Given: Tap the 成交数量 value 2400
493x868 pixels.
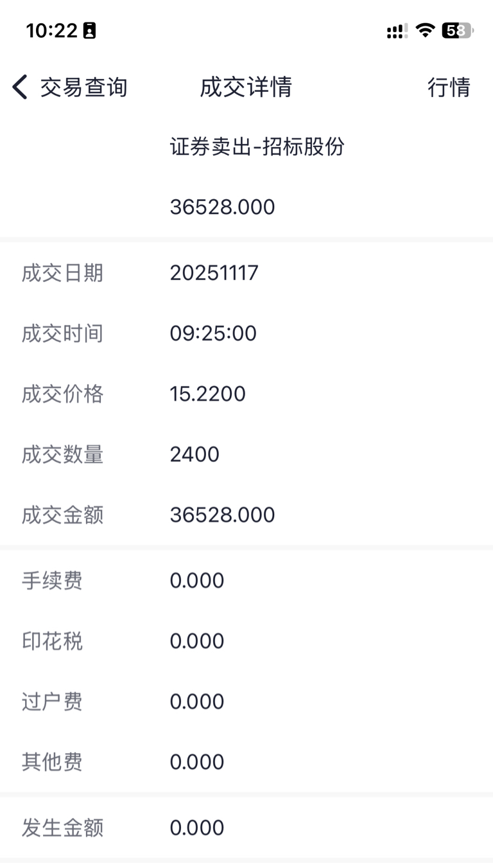Looking at the screenshot, I should [x=195, y=454].
